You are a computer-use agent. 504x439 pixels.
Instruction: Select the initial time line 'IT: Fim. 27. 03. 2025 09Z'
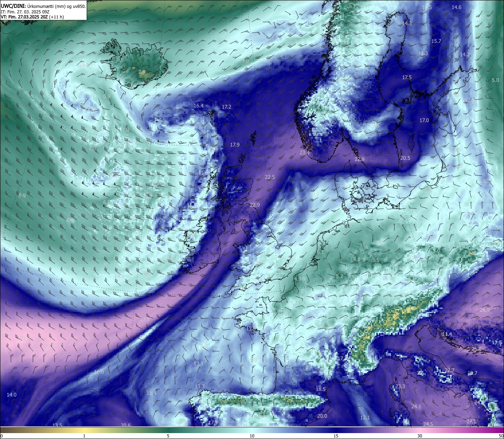click(25, 12)
